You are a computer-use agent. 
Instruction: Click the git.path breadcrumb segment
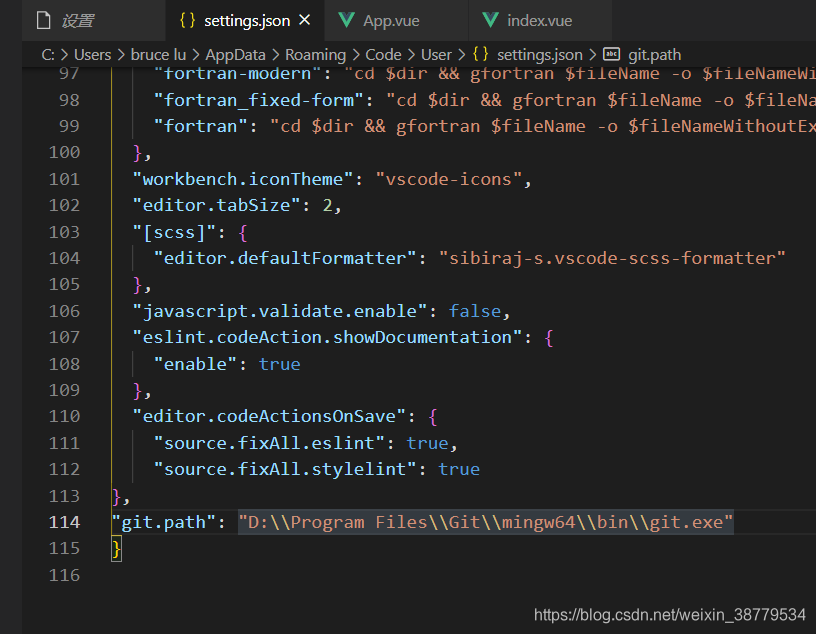pos(654,55)
